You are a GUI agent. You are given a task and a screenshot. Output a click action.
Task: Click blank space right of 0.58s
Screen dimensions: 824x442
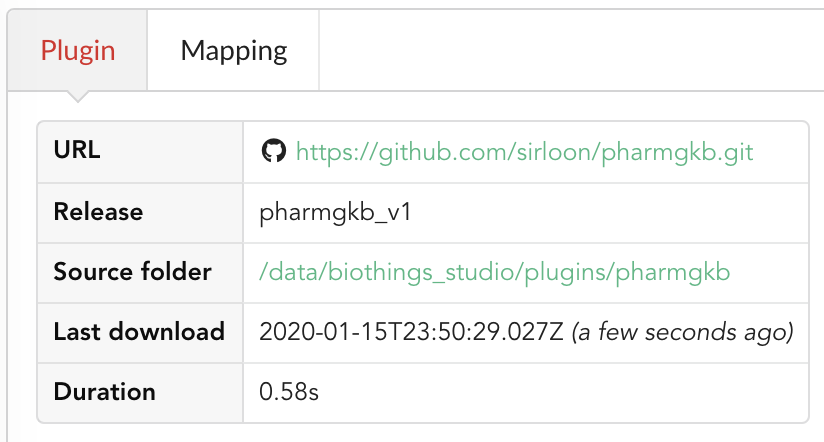pos(562,392)
